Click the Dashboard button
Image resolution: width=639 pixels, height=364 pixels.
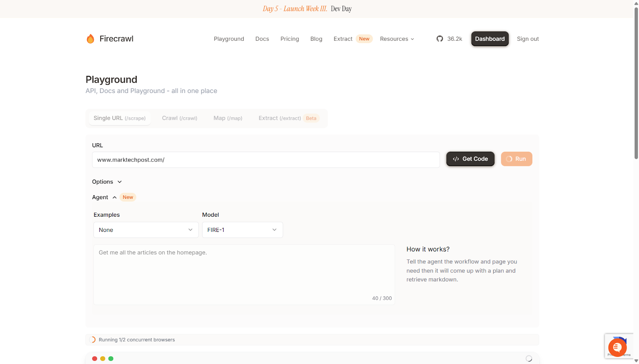click(x=490, y=39)
